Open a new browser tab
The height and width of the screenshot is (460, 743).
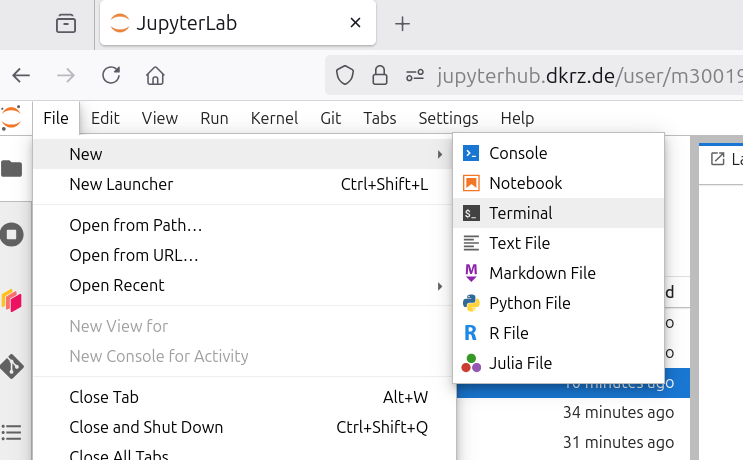[x=402, y=23]
